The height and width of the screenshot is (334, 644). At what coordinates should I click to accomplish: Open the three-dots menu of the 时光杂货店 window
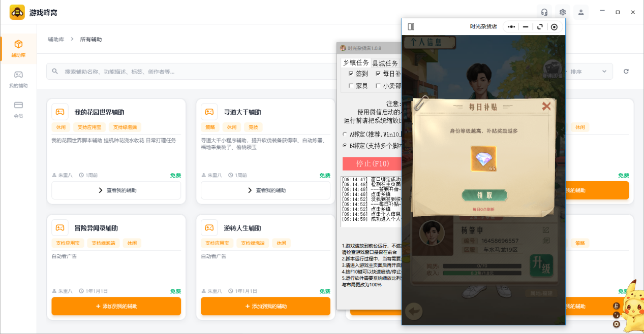coord(511,27)
